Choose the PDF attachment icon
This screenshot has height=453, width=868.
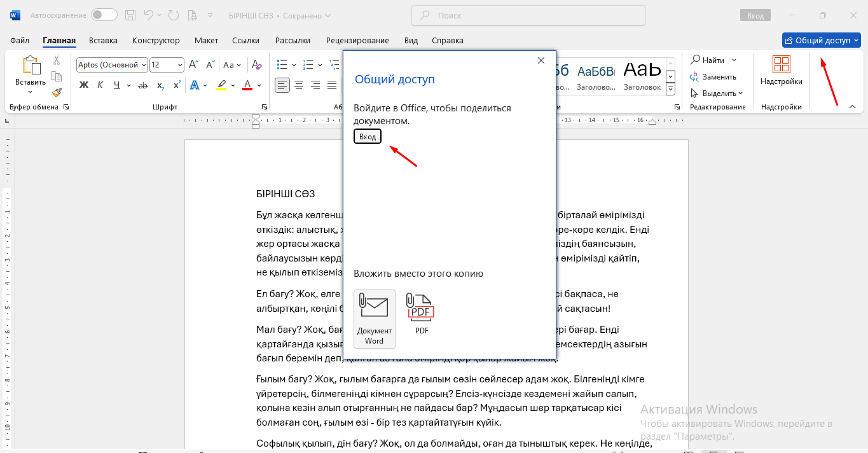[421, 314]
